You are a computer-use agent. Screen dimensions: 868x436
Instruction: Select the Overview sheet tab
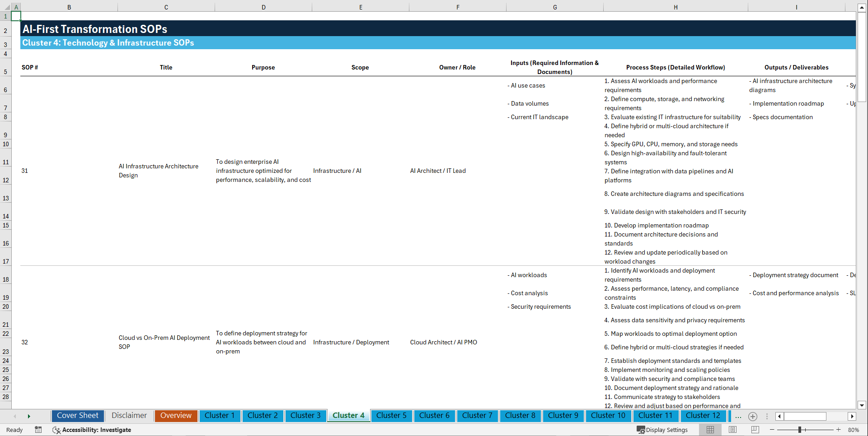click(176, 416)
